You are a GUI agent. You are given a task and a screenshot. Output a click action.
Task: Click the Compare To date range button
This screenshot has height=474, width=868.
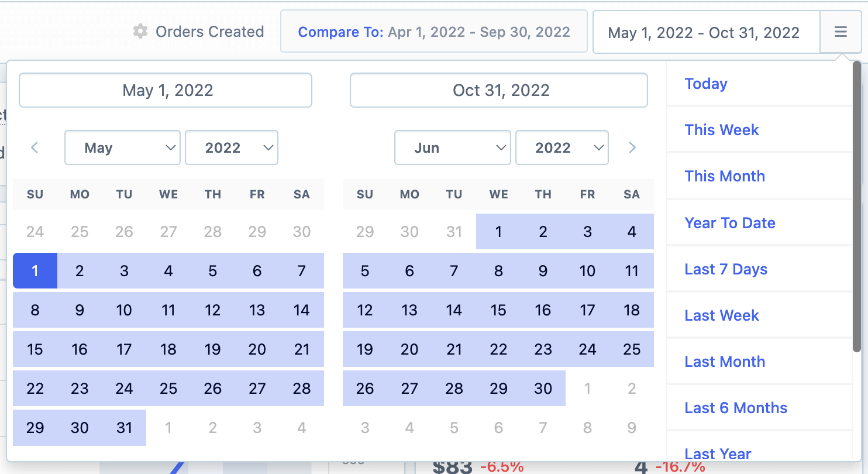[x=434, y=31]
